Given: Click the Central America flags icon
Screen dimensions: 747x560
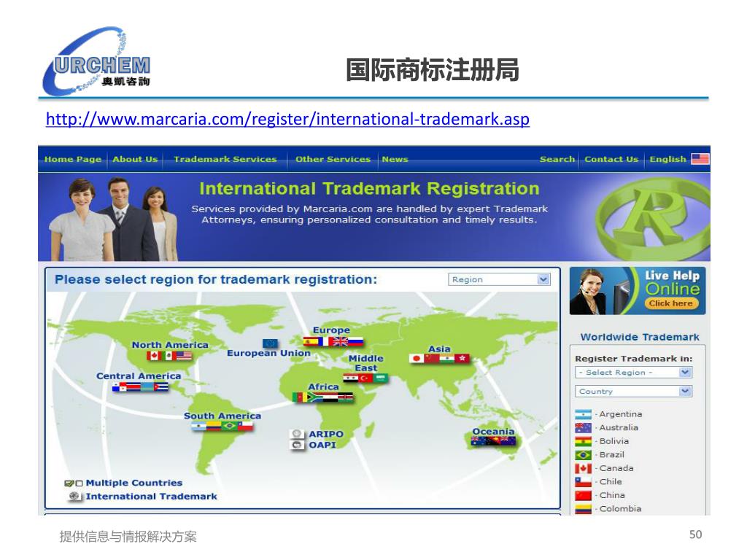Looking at the screenshot, I should tap(140, 387).
